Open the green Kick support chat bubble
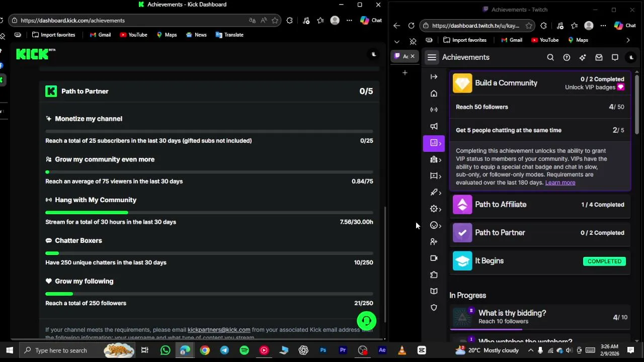The width and height of the screenshot is (644, 362). [x=366, y=320]
